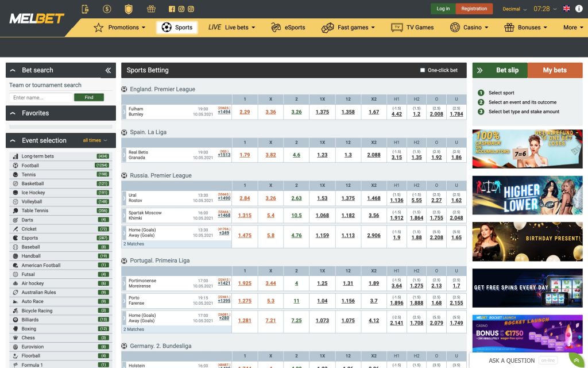The height and width of the screenshot is (368, 588).
Task: Collapse the Favorites panel
Action: (x=13, y=113)
